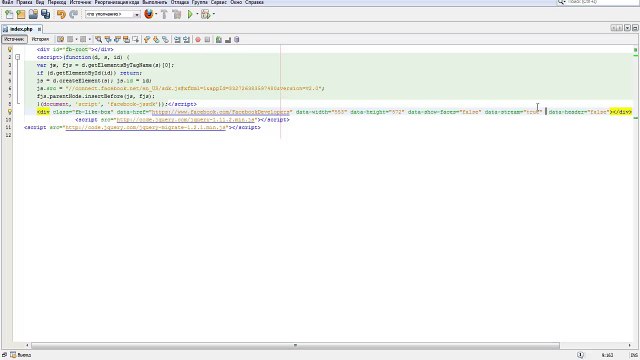Close the index.php tab
The image size is (640, 360).
(39, 29)
